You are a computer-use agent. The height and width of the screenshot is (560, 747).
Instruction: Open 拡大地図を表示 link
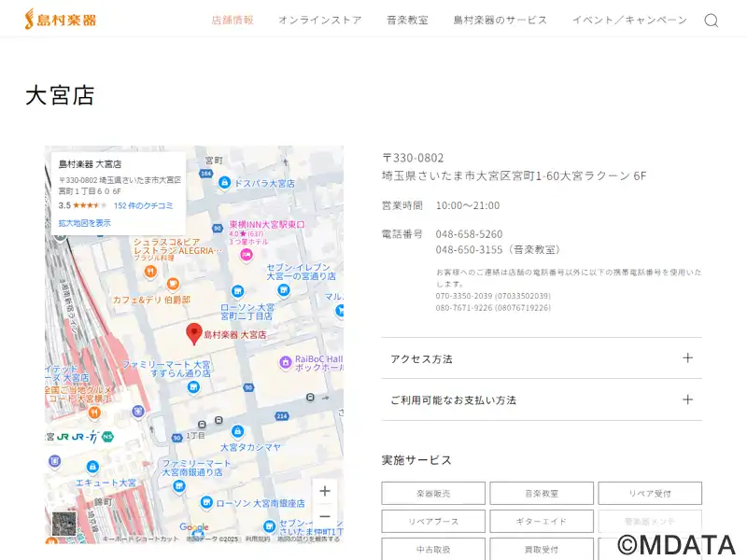click(84, 223)
